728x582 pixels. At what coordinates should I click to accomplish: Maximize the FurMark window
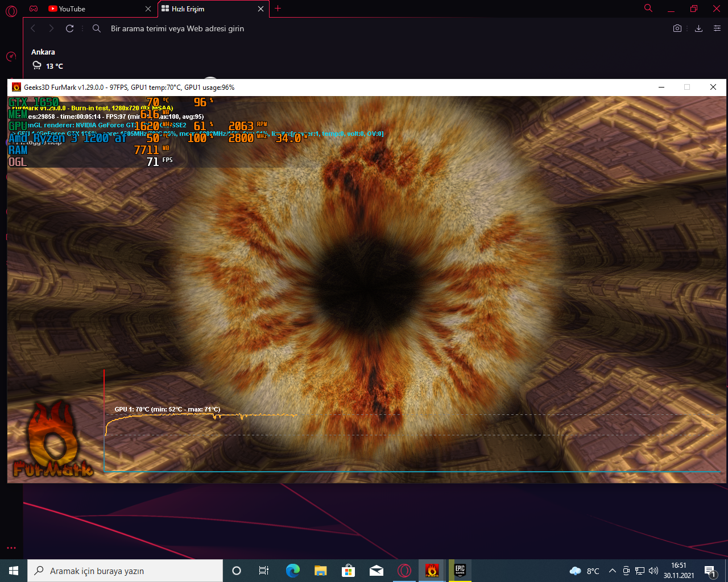pyautogui.click(x=687, y=87)
